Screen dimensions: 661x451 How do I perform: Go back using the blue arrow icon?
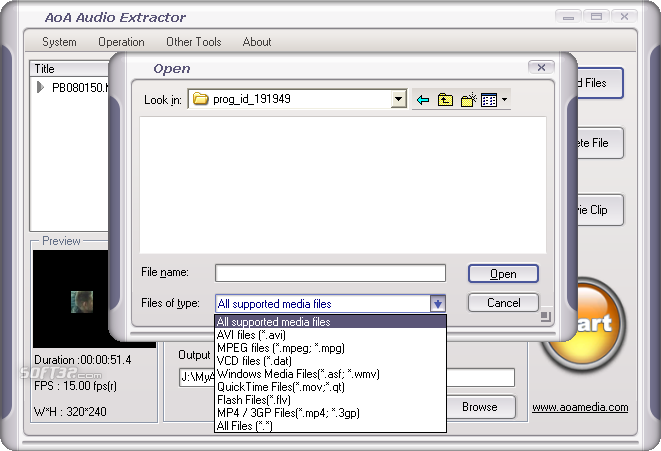coord(423,100)
